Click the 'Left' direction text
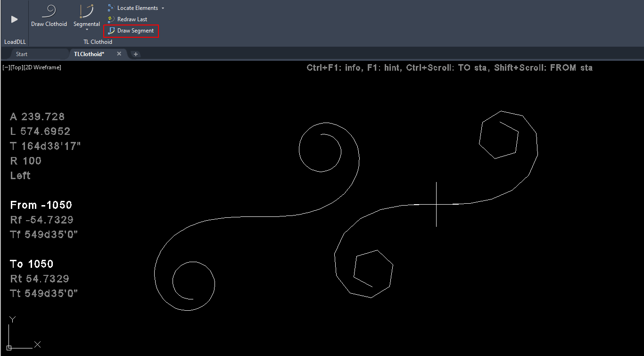Screen dimensions: 644x356 pyautogui.click(x=20, y=175)
